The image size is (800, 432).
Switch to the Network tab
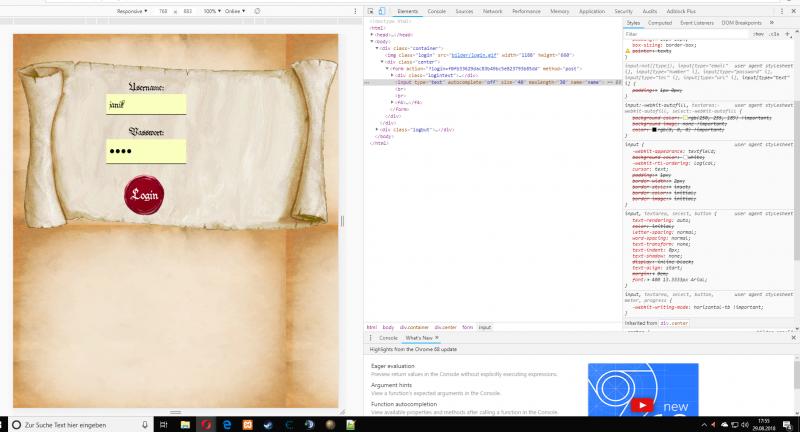point(493,10)
